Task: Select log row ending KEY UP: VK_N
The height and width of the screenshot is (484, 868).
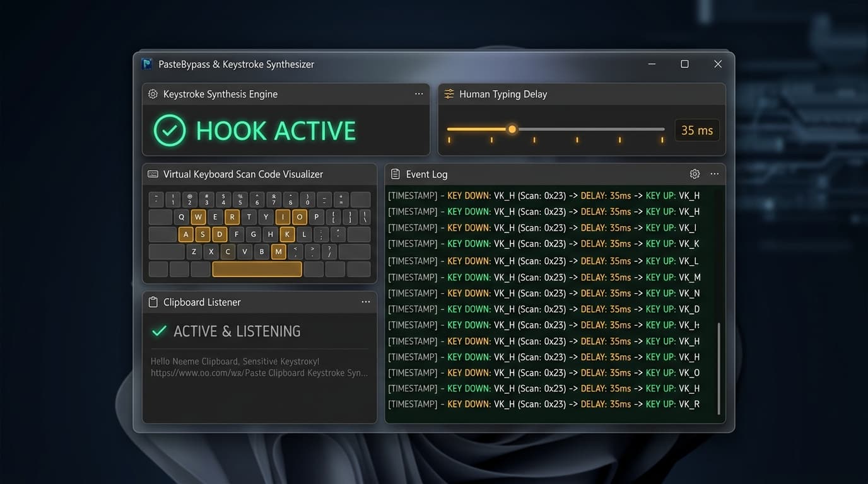Action: pyautogui.click(x=544, y=293)
